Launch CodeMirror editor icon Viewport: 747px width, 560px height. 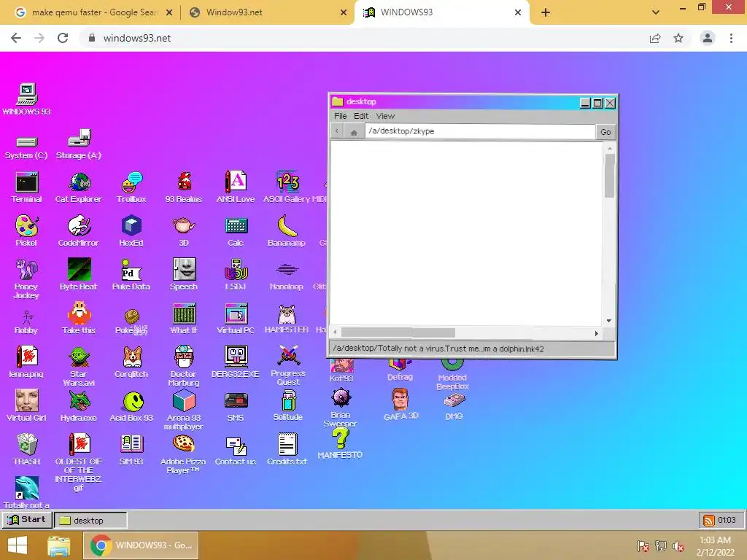pos(79,230)
